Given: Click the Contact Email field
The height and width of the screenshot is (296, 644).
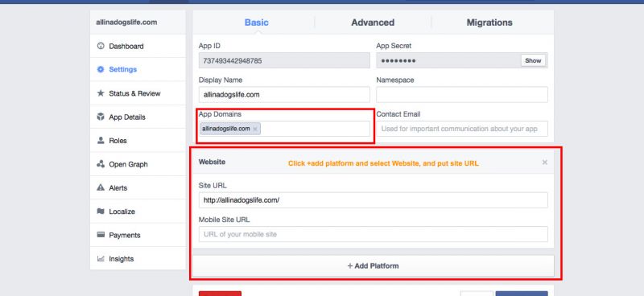Looking at the screenshot, I should pyautogui.click(x=462, y=129).
